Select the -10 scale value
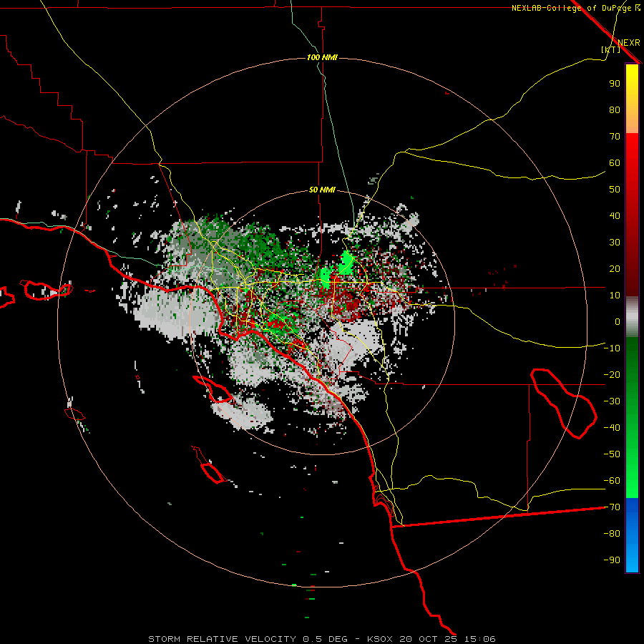 (612, 348)
